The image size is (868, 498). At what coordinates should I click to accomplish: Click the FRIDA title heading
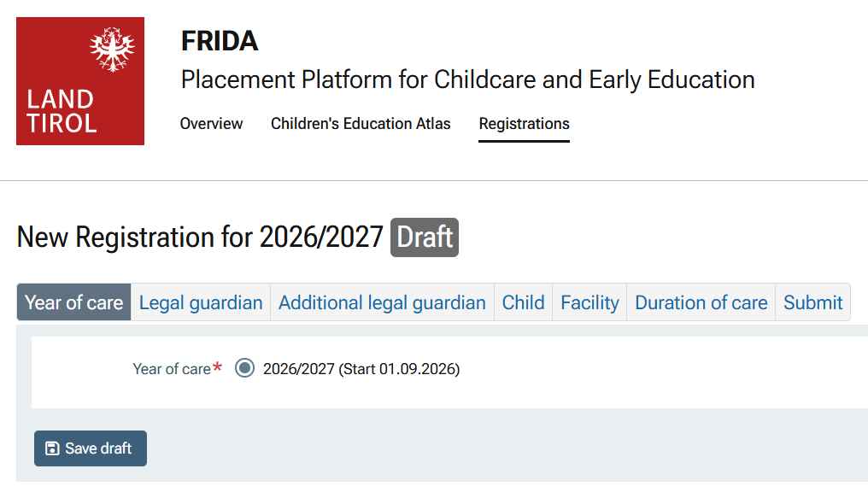[x=220, y=41]
